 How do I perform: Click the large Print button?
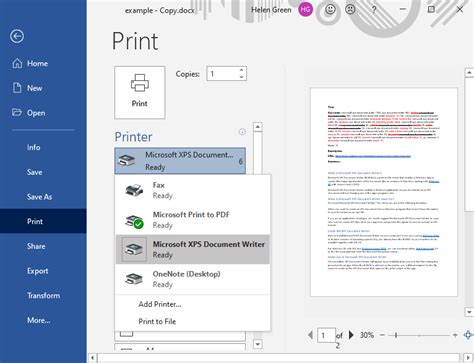pyautogui.click(x=140, y=92)
